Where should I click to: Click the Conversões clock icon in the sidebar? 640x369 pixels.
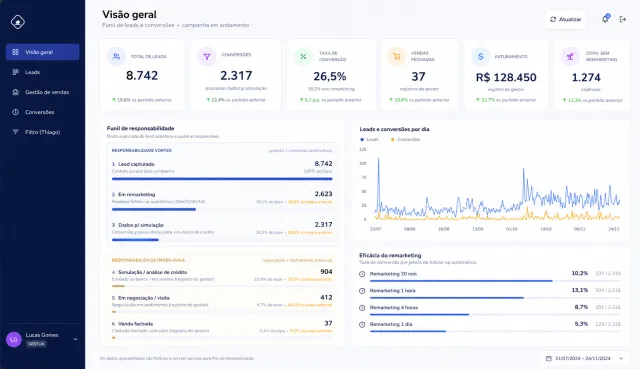16,112
